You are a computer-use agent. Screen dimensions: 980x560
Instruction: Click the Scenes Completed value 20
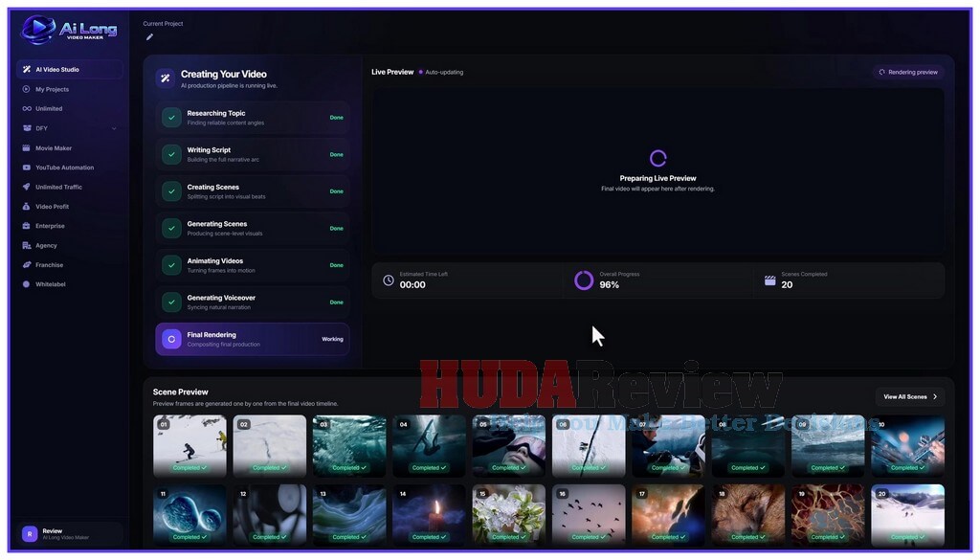tap(787, 285)
